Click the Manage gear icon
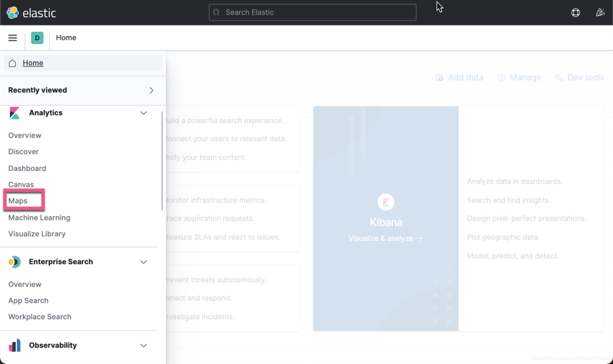This screenshot has height=364, width=613. point(501,78)
